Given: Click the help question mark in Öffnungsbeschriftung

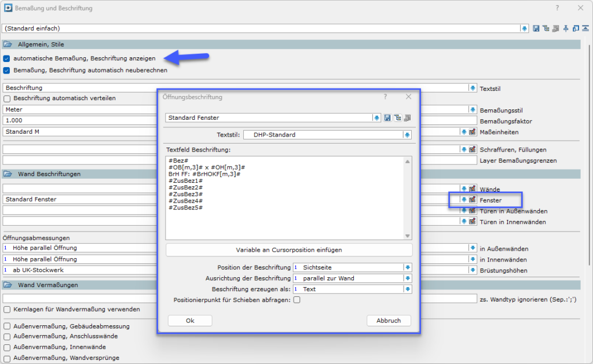Looking at the screenshot, I should 385,97.
